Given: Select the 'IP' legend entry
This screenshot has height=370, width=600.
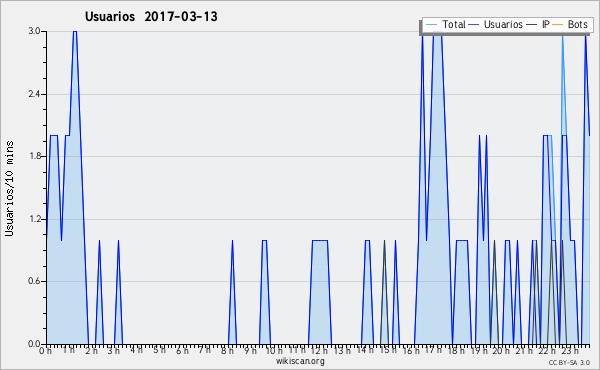Looking at the screenshot, I should (x=545, y=25).
